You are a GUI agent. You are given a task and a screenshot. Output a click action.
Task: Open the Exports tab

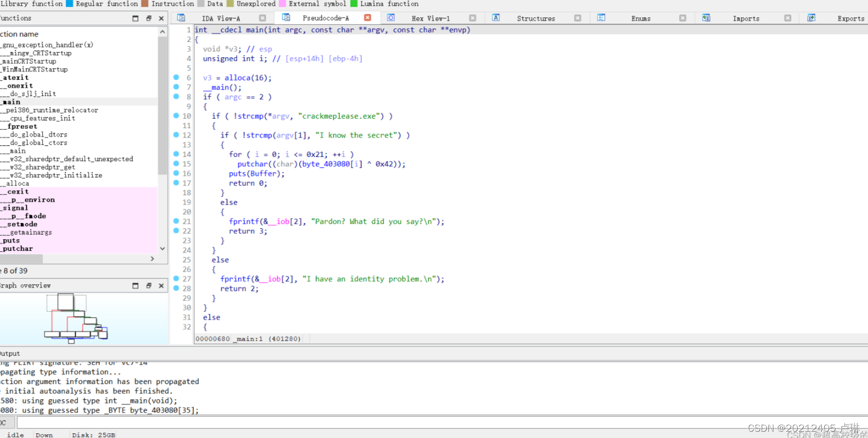point(851,18)
